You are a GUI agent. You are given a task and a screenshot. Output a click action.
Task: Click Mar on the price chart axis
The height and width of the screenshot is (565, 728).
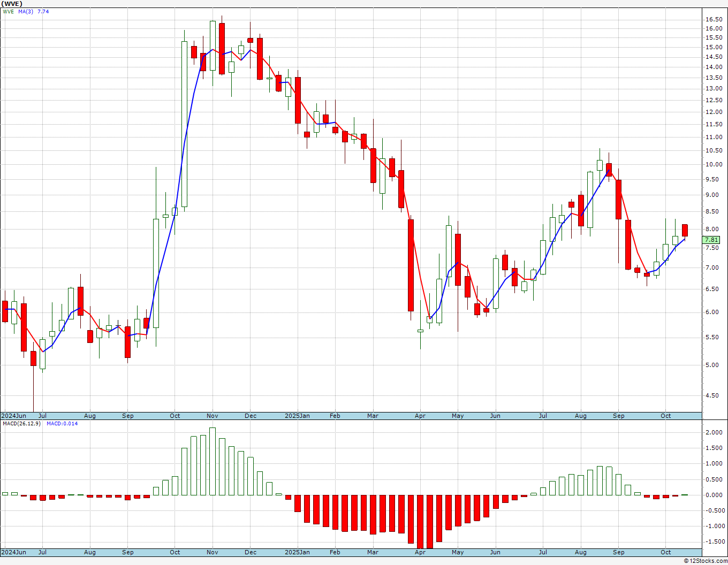[373, 416]
